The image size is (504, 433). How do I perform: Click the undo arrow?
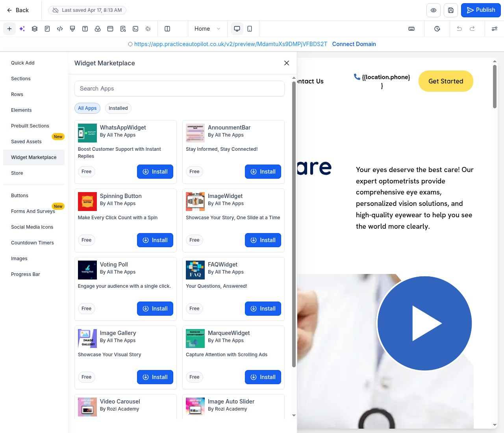(x=459, y=29)
